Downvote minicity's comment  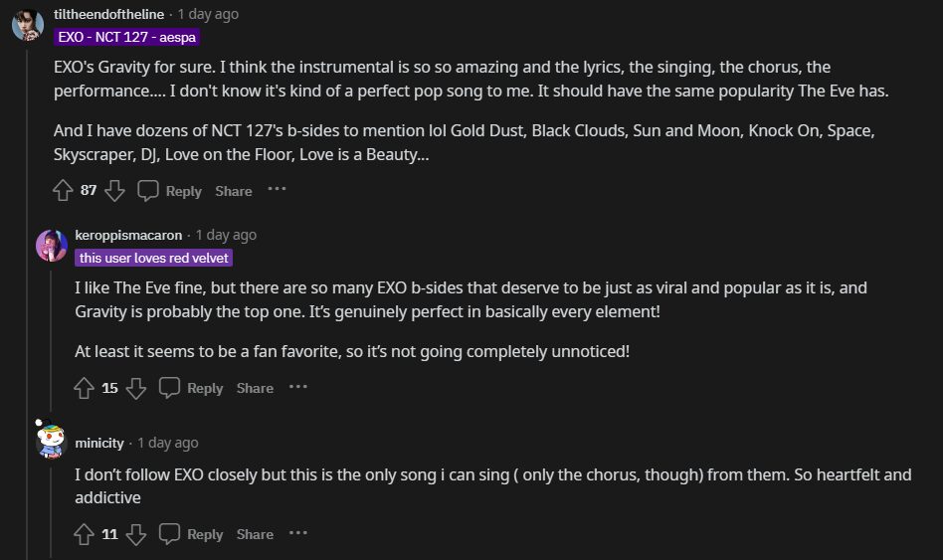coord(136,534)
